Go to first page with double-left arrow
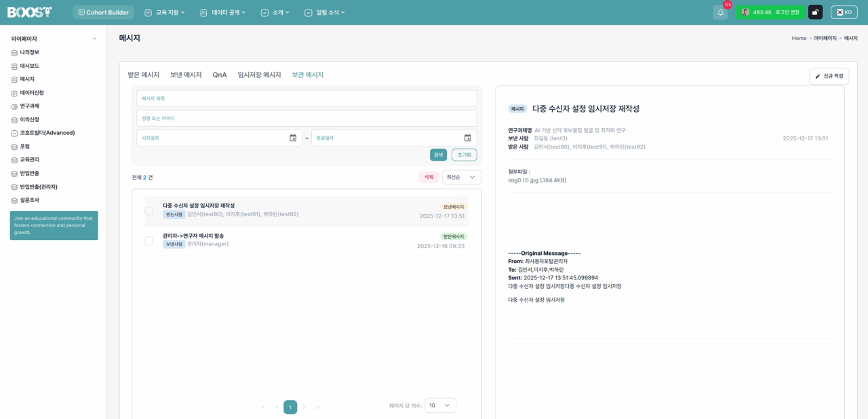Screen dimensions: 868x419 (263, 407)
